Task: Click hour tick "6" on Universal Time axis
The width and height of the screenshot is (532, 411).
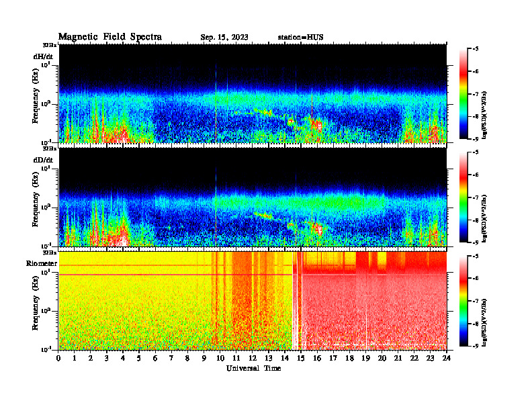Action: [x=155, y=358]
